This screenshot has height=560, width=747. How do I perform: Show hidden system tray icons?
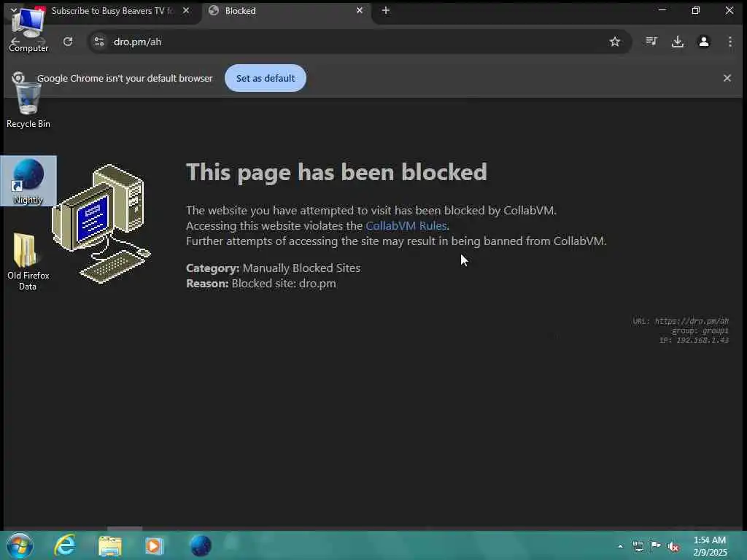tap(620, 546)
